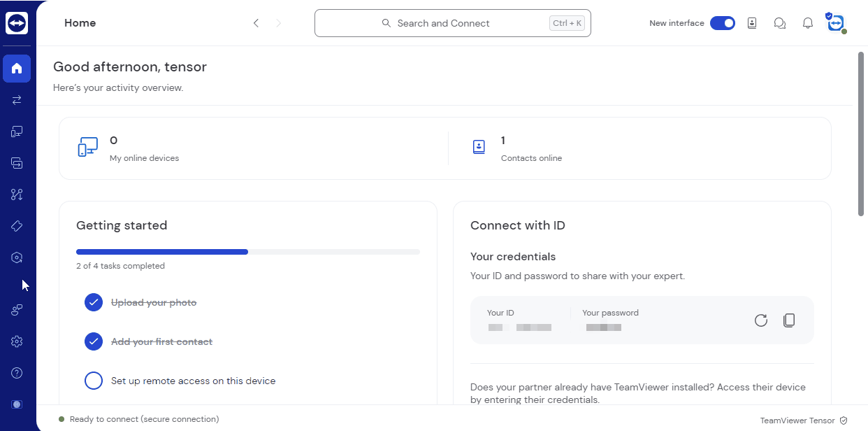Click the back navigation arrow
This screenshot has width=868, height=431.
point(256,22)
